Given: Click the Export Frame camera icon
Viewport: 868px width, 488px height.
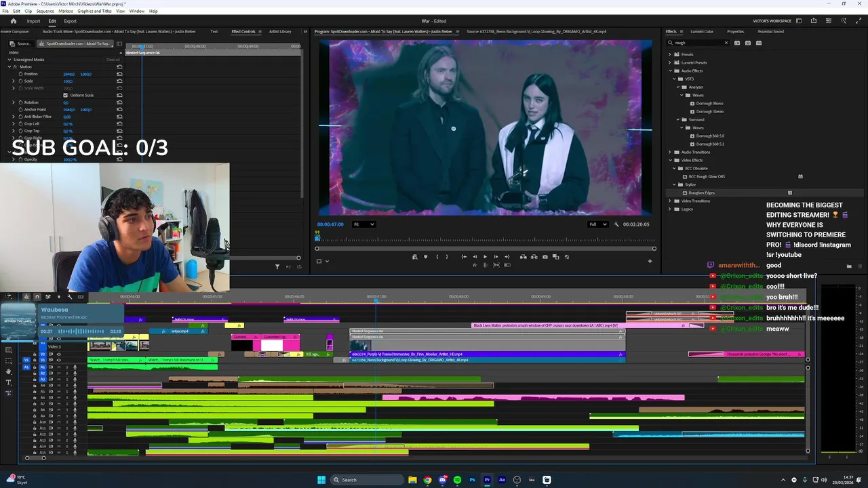Looking at the screenshot, I should (545, 257).
